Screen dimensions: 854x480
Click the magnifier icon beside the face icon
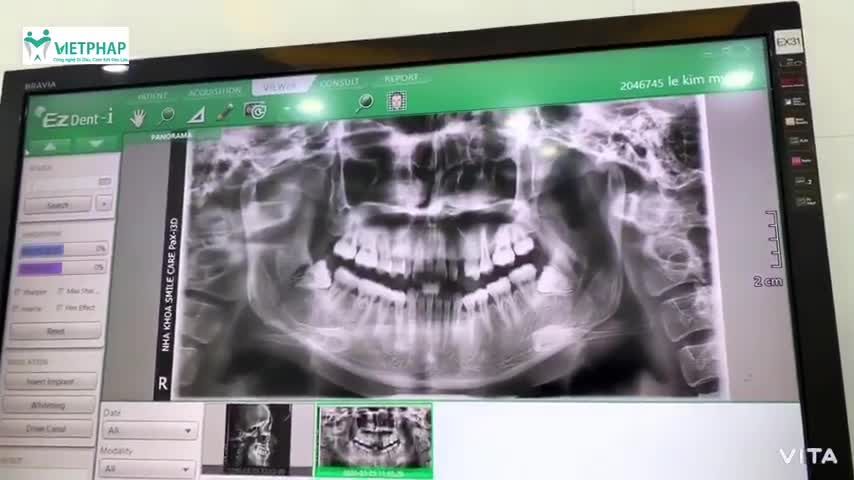coord(364,102)
